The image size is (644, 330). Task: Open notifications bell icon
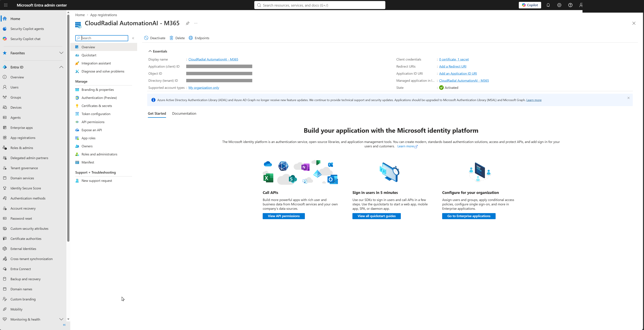click(548, 5)
